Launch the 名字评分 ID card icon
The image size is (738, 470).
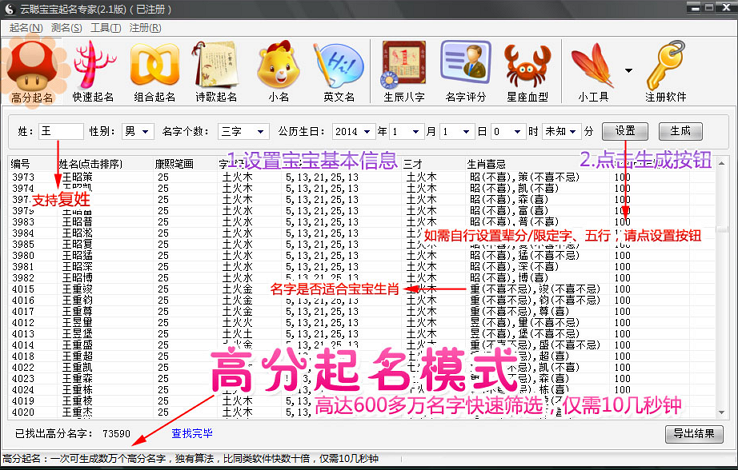point(465,72)
